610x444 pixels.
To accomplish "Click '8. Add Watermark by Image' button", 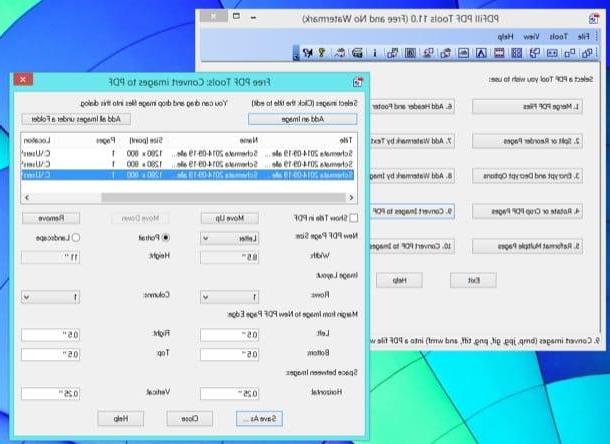I will coord(412,176).
